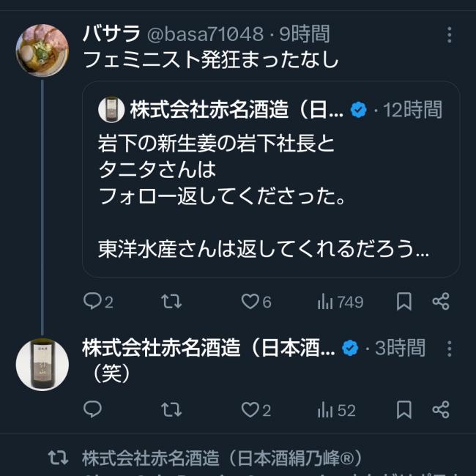
Task: Share the バサラ tweet
Action: coord(441,302)
